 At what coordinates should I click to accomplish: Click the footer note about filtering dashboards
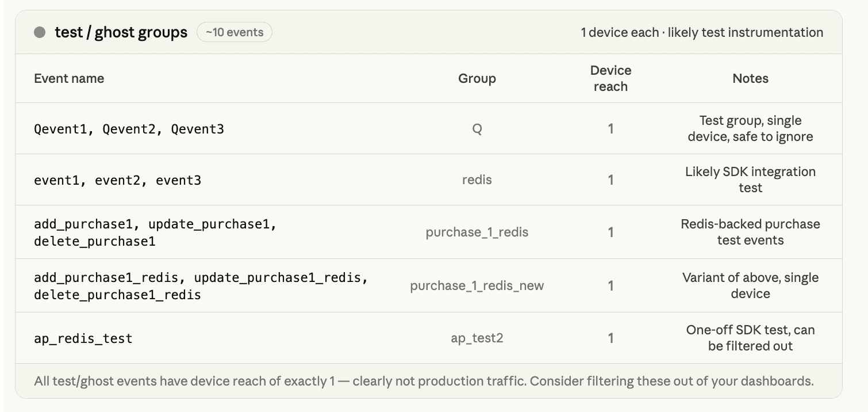coord(424,381)
